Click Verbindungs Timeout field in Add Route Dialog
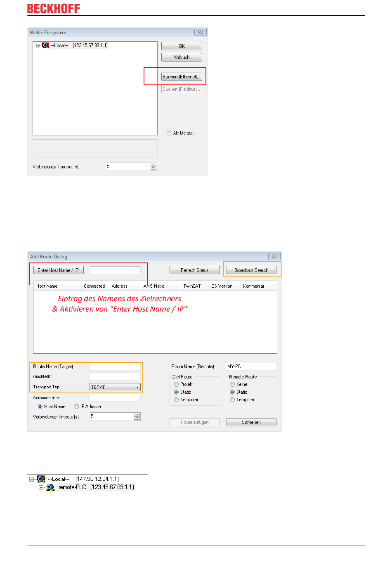This screenshot has width=392, height=565. (112, 416)
